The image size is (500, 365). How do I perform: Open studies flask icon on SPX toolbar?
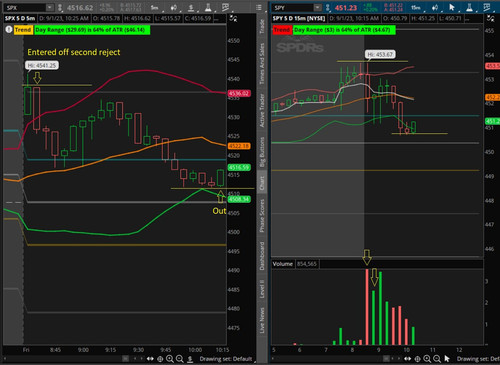coord(208,7)
